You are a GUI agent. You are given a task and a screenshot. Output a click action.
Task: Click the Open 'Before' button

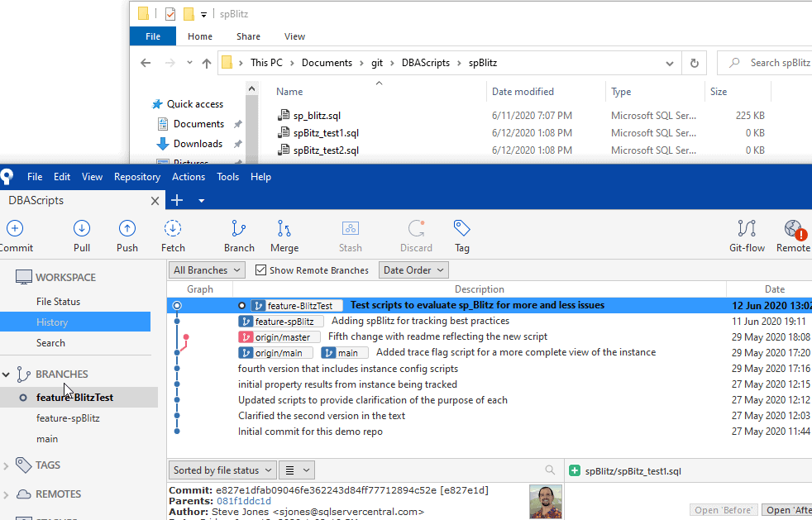[724, 510]
